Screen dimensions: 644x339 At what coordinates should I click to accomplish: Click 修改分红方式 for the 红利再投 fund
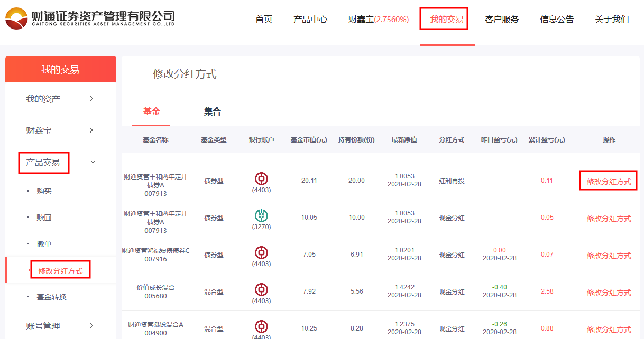point(609,181)
